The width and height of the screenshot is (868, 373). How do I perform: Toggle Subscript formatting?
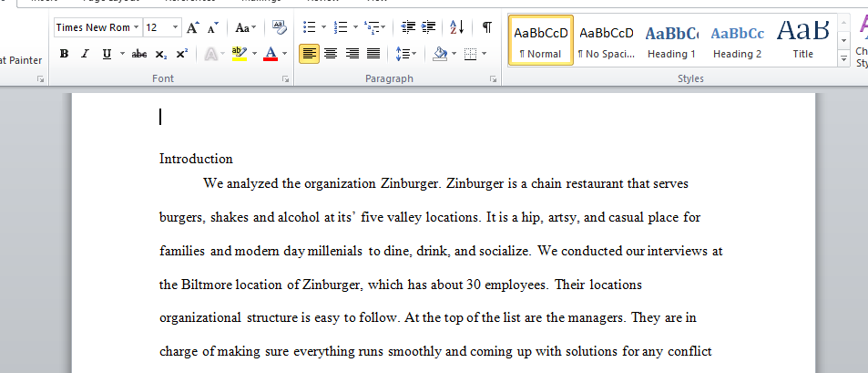point(160,54)
